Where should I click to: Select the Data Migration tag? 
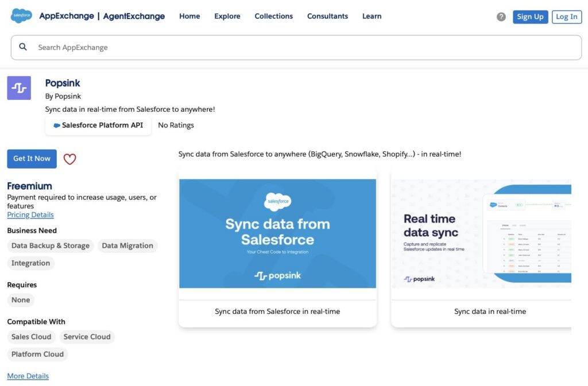tap(127, 245)
